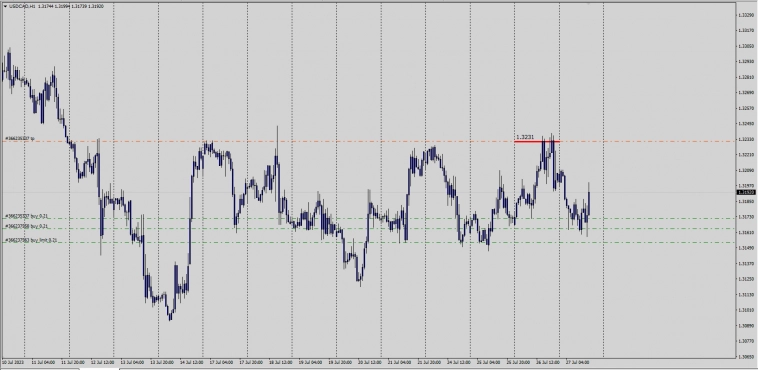The image size is (758, 370).
Task: Click the '1.3231' text label on the chart
Action: (525, 137)
